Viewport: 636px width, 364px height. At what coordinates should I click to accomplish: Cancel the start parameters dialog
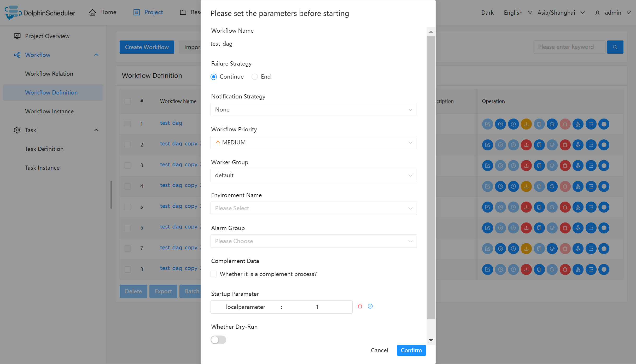point(379,350)
